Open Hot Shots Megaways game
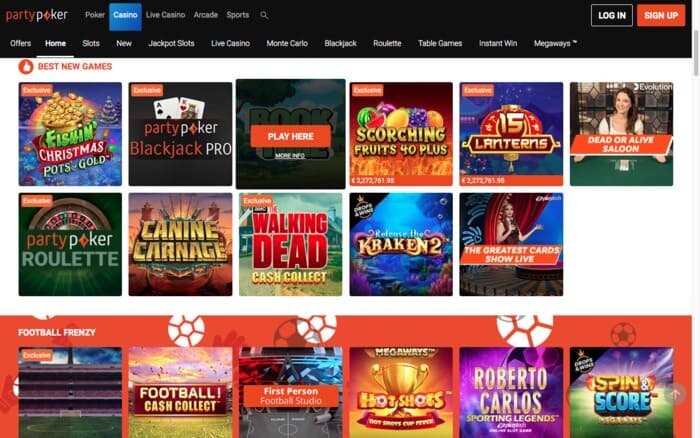This screenshot has width=700, height=438. tap(401, 392)
